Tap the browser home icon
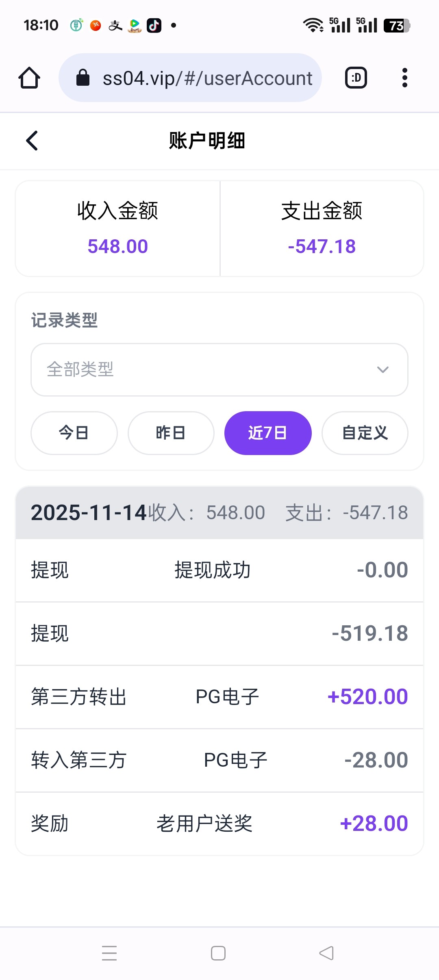The height and width of the screenshot is (980, 439). (29, 78)
